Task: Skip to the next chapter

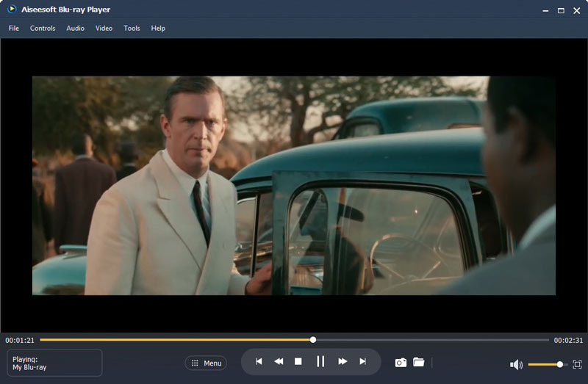Action: (362, 361)
